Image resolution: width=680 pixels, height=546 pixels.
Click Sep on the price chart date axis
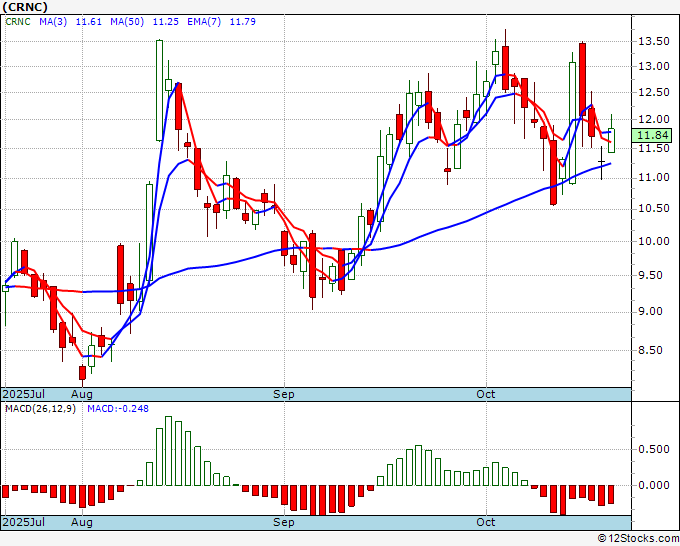[x=284, y=394]
